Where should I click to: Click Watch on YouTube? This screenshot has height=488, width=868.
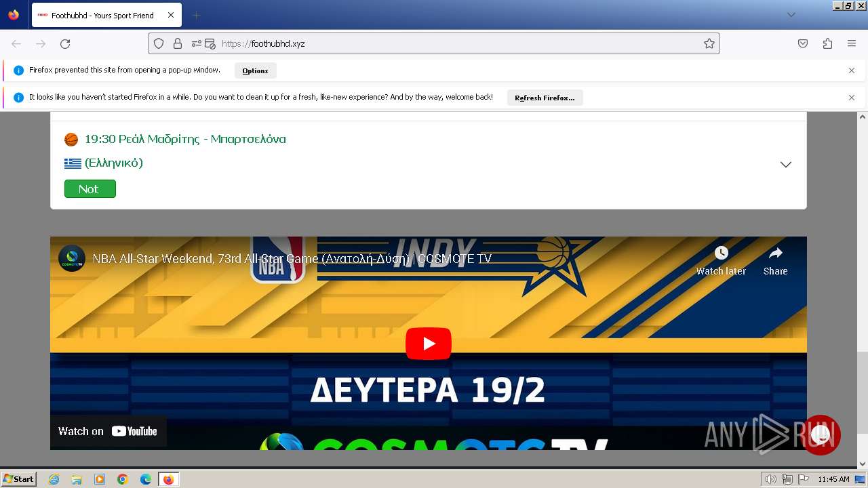(108, 431)
